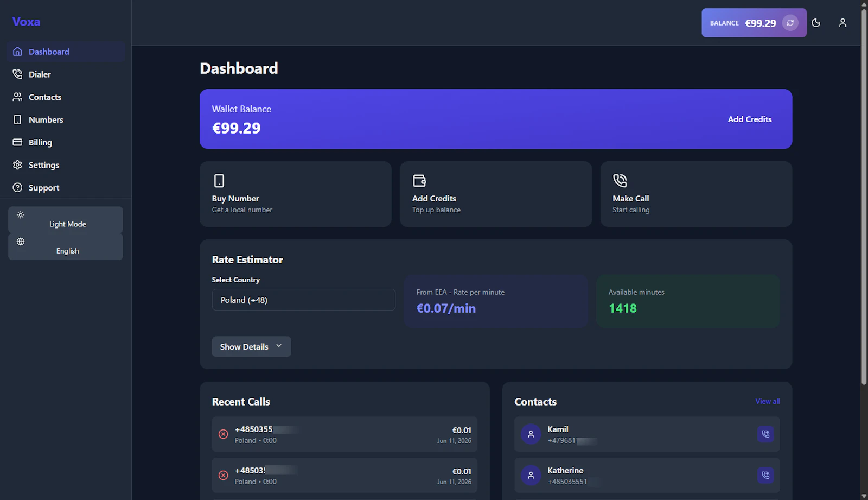
Task: Click the Settings gear icon
Action: (x=17, y=165)
